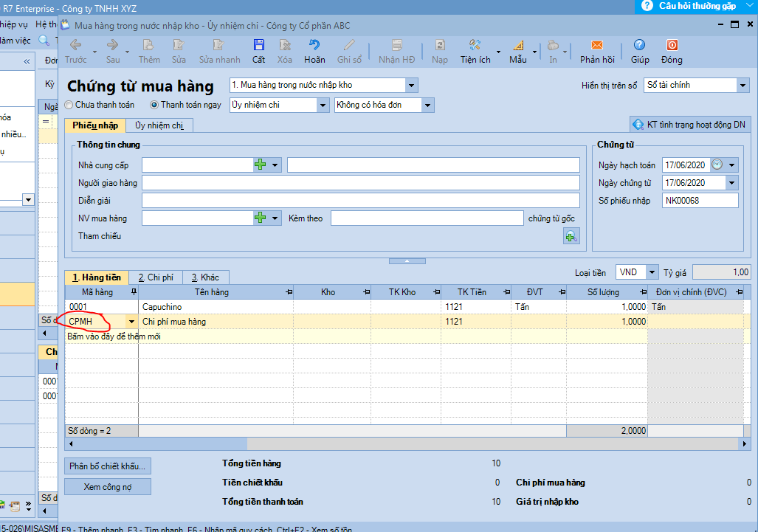
Task: Click the Cất save icon in toolbar
Action: click(x=258, y=46)
